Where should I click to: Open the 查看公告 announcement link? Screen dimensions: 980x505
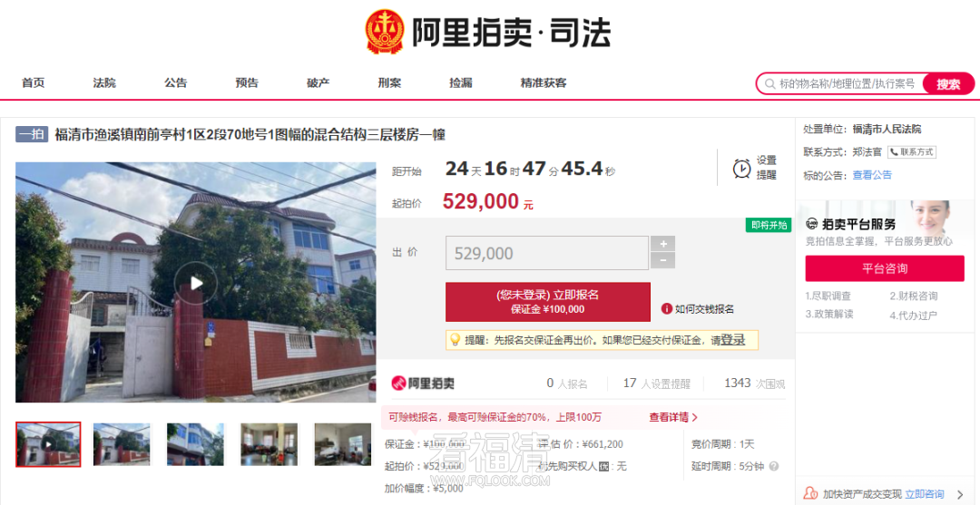click(872, 175)
